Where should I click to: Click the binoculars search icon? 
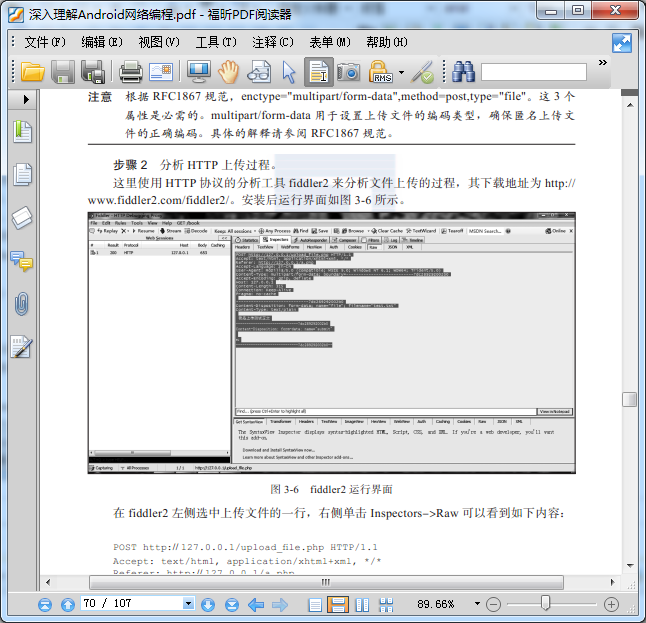tap(463, 72)
